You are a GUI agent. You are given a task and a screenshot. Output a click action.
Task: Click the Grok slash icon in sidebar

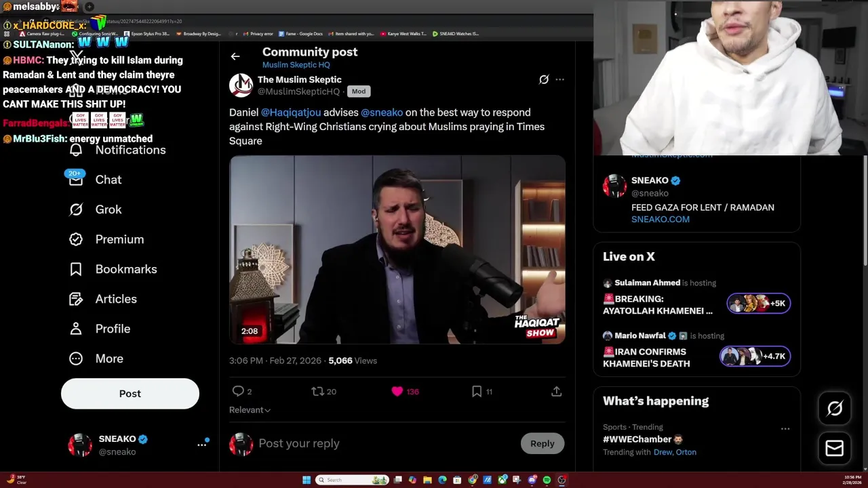[76, 209]
